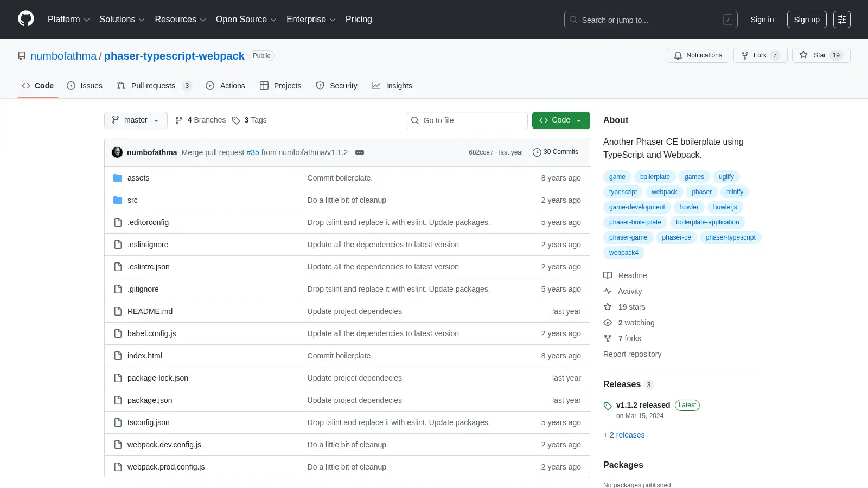Click the Sign up button
This screenshot has width=868, height=488.
click(807, 20)
